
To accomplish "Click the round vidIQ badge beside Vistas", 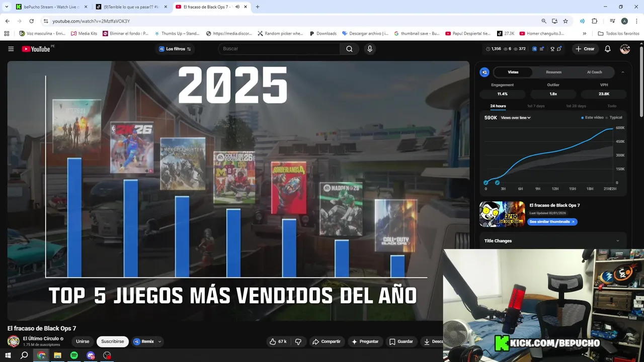I will [485, 72].
